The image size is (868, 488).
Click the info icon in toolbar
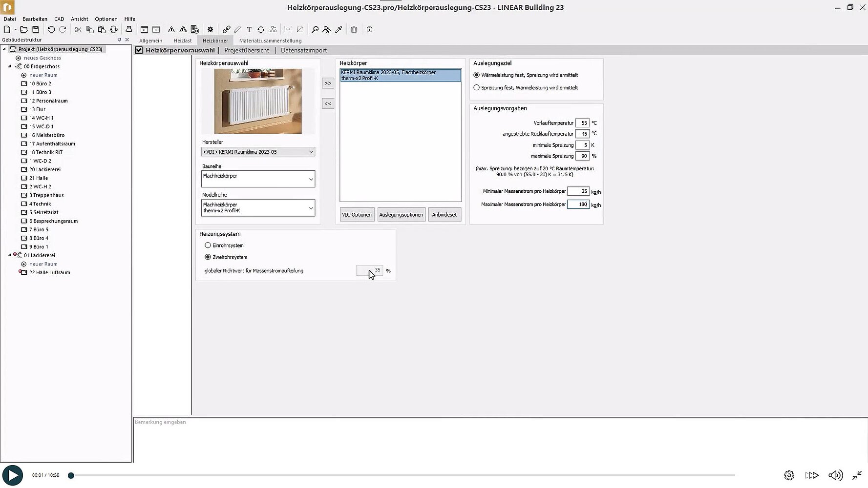[x=370, y=30]
